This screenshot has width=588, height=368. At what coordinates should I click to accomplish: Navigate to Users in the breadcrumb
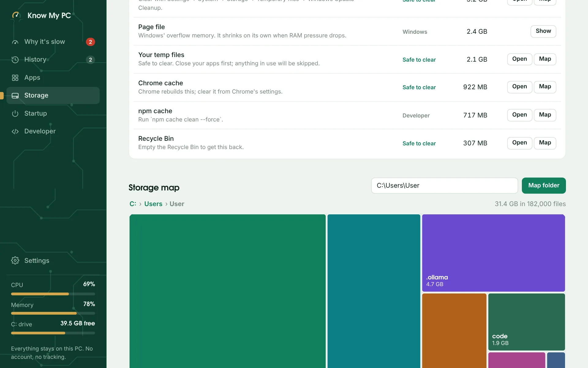coord(153,204)
